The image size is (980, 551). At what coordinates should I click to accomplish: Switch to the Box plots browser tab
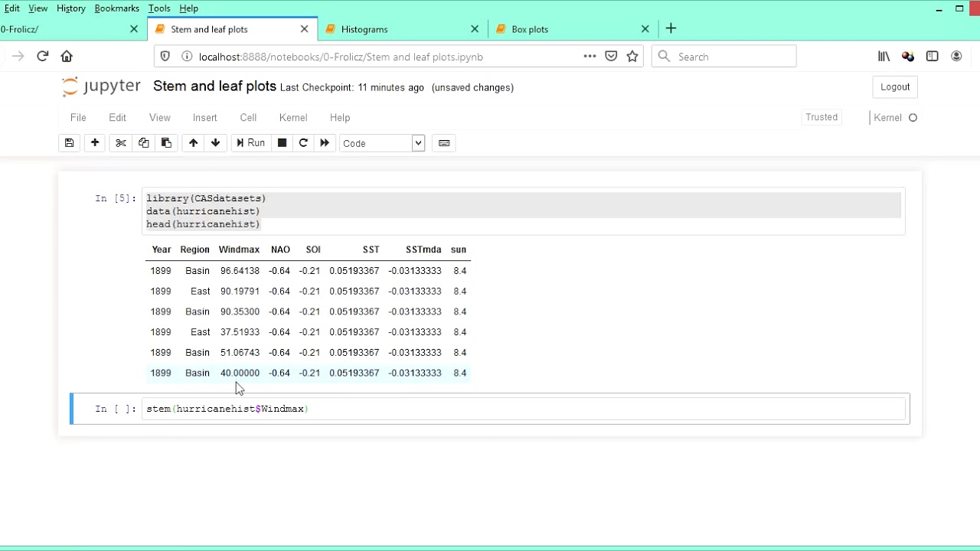530,29
